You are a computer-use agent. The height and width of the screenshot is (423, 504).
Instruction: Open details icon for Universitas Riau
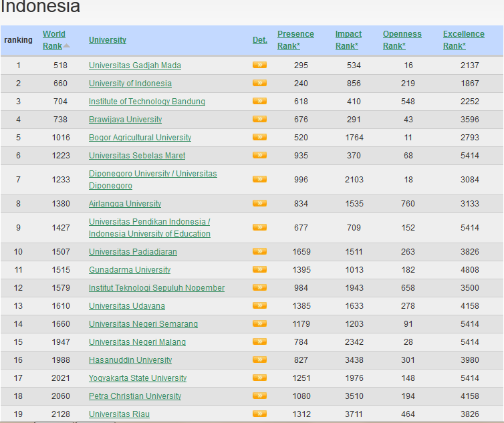coord(259,414)
